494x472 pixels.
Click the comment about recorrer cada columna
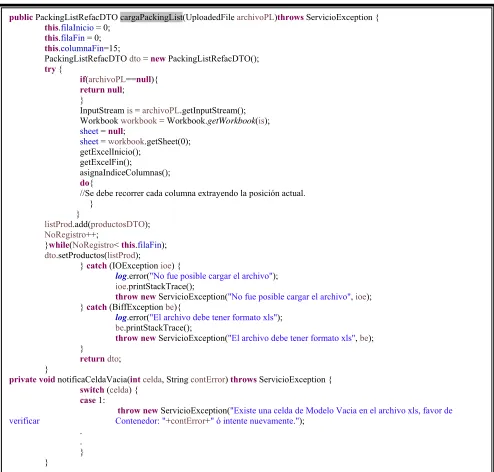tap(192, 193)
